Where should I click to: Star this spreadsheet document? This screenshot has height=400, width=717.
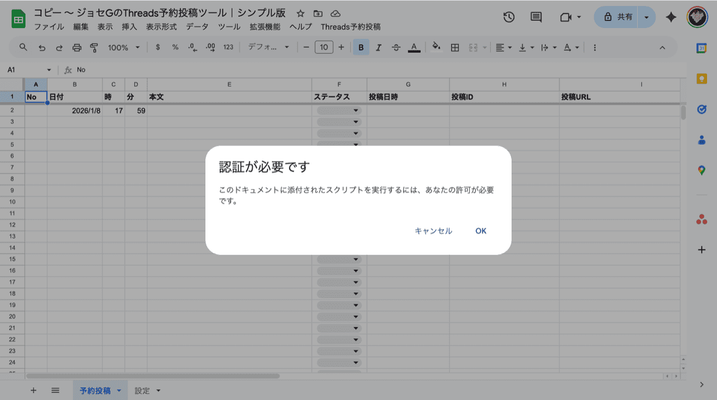[300, 13]
